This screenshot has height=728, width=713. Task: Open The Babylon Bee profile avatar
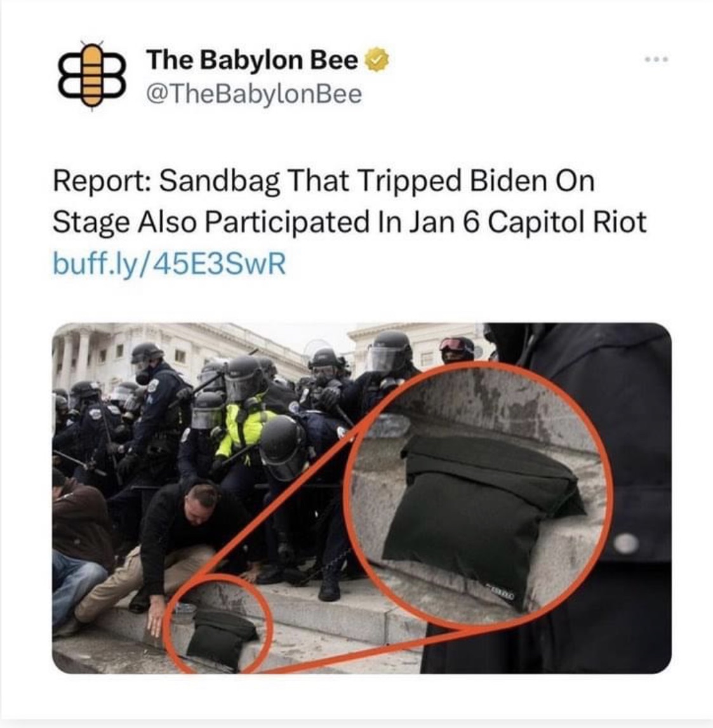click(92, 74)
